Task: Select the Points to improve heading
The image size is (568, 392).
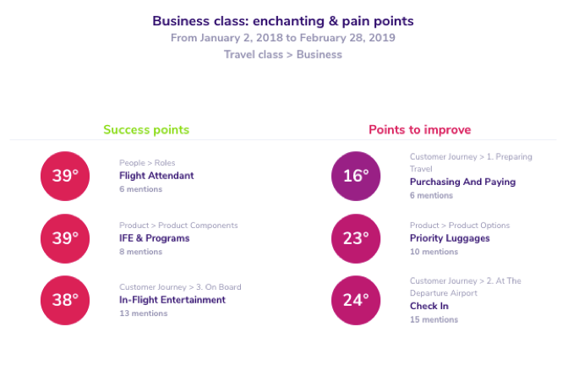Action: click(420, 130)
